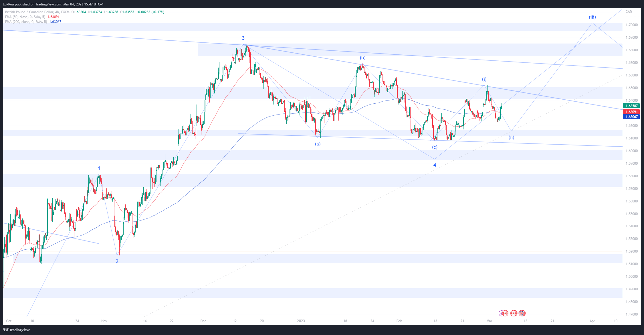This screenshot has width=644, height=335.
Task: Select the wave (b) label
Action: [x=362, y=58]
